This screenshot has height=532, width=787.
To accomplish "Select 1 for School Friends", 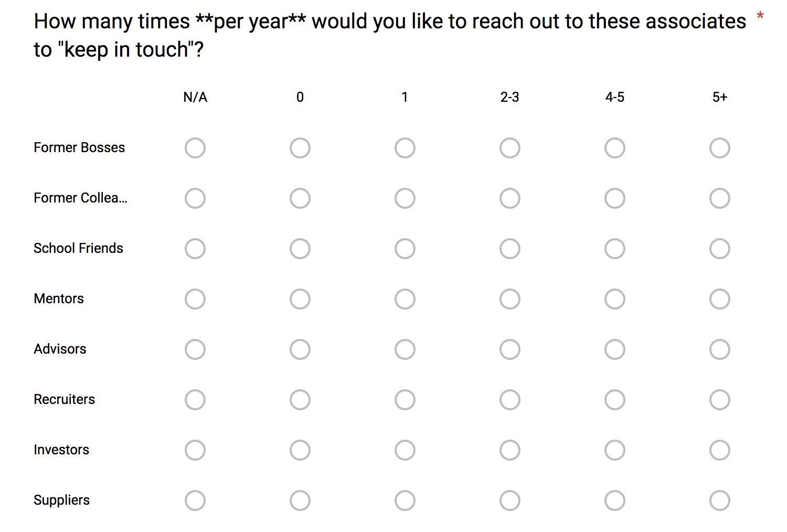I will click(405, 249).
